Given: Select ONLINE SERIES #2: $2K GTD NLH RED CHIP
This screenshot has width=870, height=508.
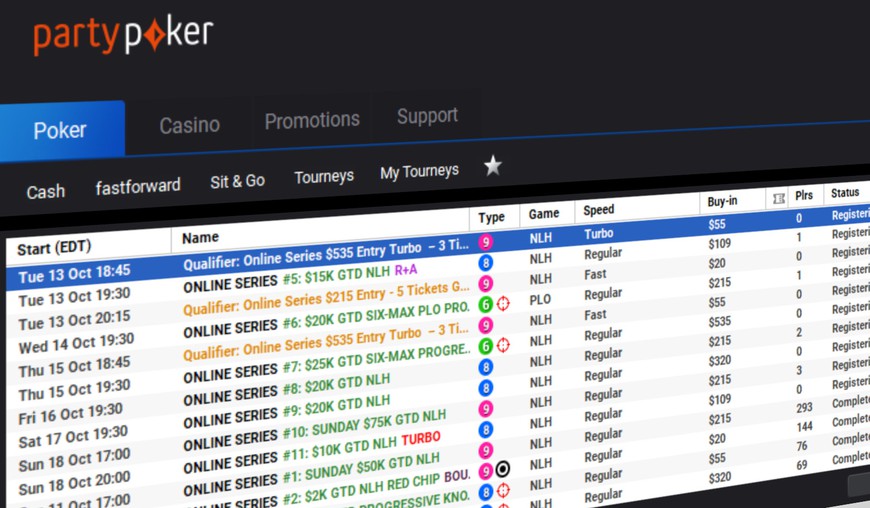Looking at the screenshot, I should click(x=326, y=489).
